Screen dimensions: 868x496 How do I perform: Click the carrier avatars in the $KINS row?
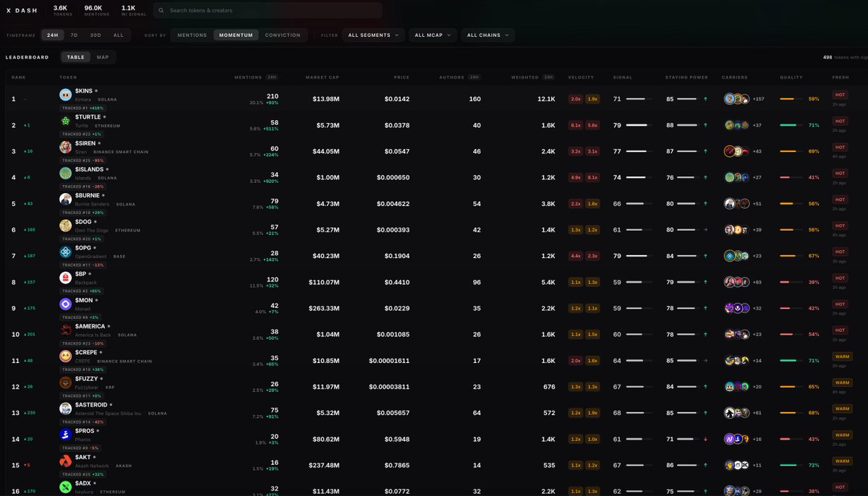tap(737, 99)
